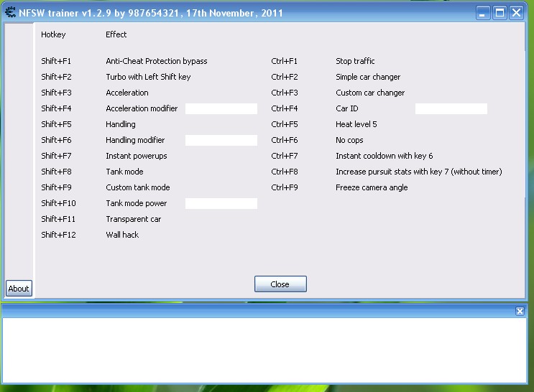This screenshot has width=534, height=392.
Task: Click the trainer's title bar app icon
Action: point(10,13)
